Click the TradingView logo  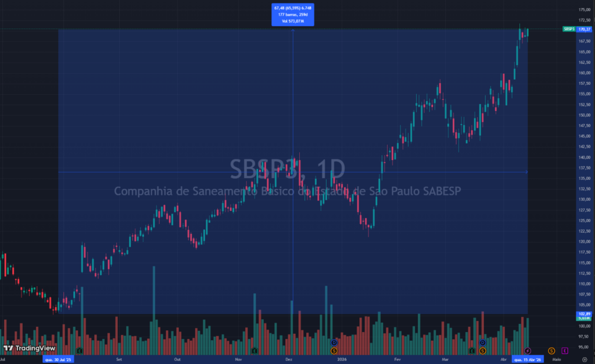(29, 348)
